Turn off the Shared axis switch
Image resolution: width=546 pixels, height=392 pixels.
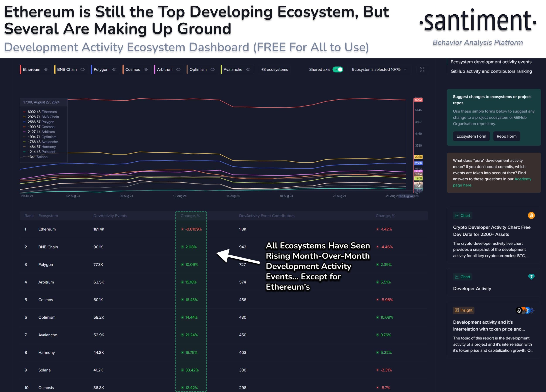click(338, 69)
